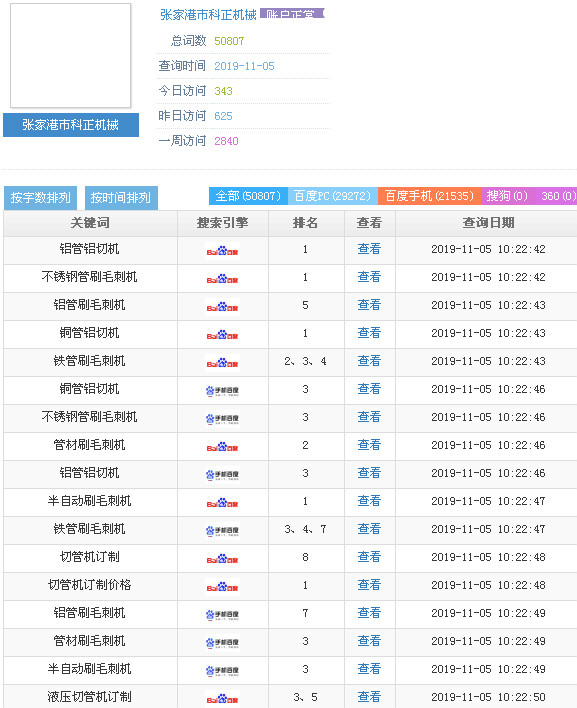Switch to 百度手机 (21535) tab
Screen dimensions: 577x708
click(429, 196)
